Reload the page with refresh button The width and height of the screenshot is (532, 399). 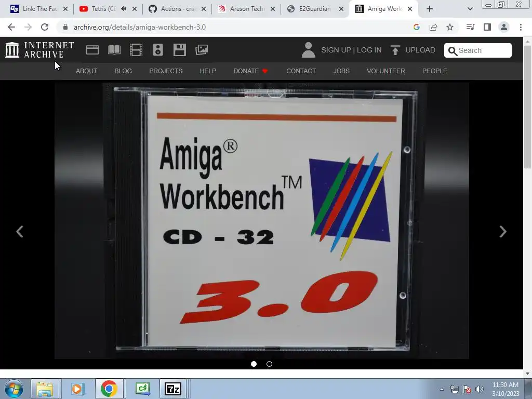(x=45, y=27)
